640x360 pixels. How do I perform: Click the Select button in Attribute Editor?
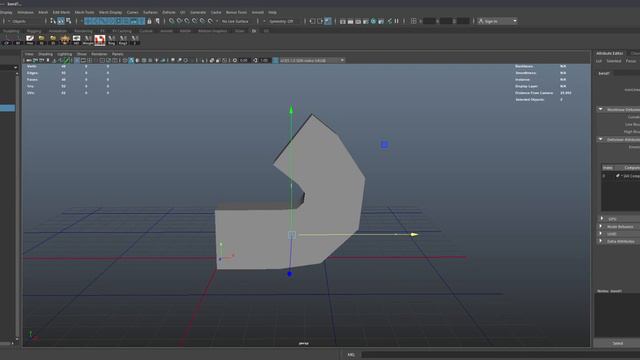tap(618, 343)
